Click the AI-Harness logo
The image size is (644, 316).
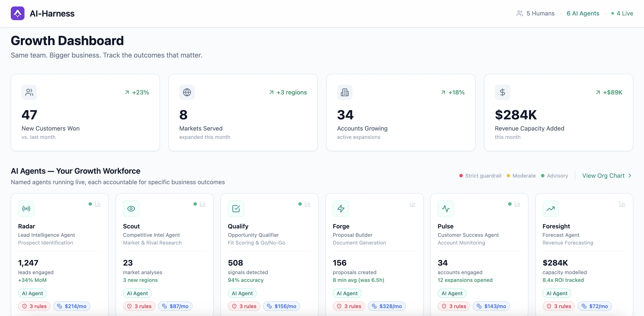point(17,13)
